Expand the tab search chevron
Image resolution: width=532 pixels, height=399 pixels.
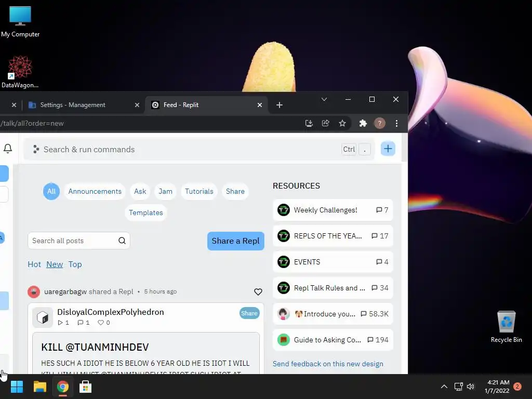click(324, 99)
